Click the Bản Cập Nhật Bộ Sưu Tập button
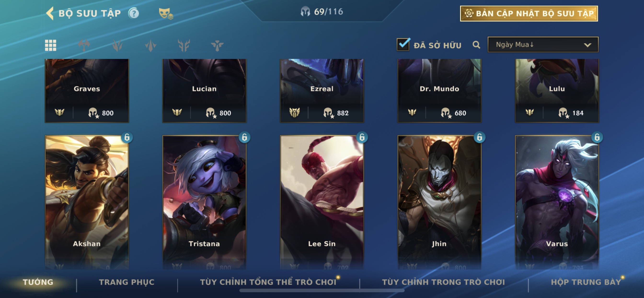644x298 pixels. 529,13
